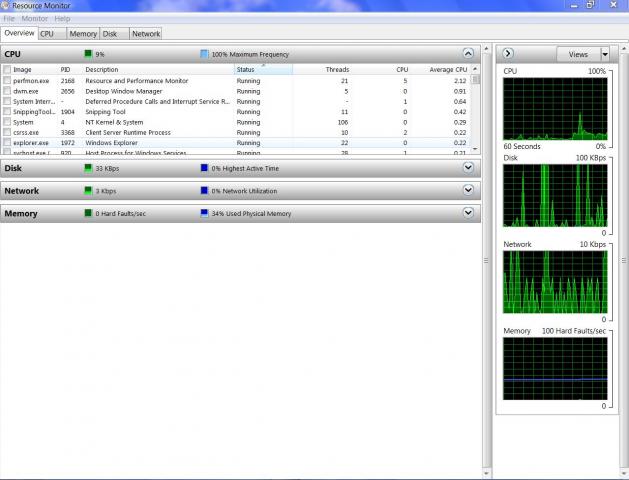Click the process list scrollbar up arrow
Viewport: 629px width, 480px height.
point(475,69)
